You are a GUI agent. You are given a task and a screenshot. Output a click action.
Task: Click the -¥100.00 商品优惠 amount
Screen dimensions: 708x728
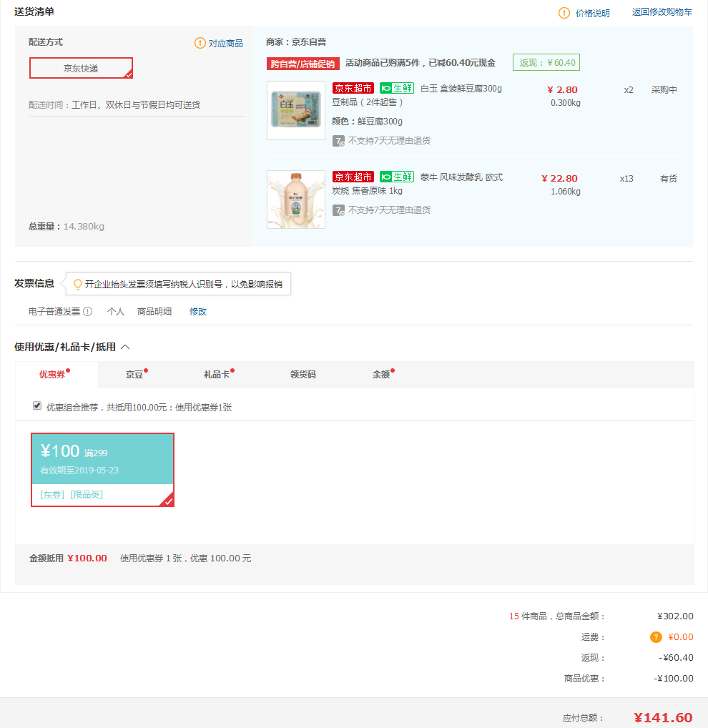click(x=674, y=679)
